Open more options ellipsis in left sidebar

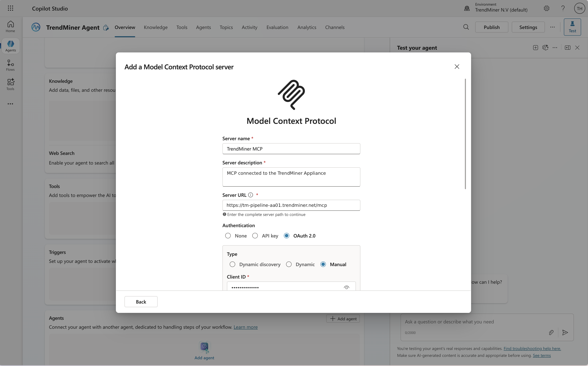click(x=10, y=104)
